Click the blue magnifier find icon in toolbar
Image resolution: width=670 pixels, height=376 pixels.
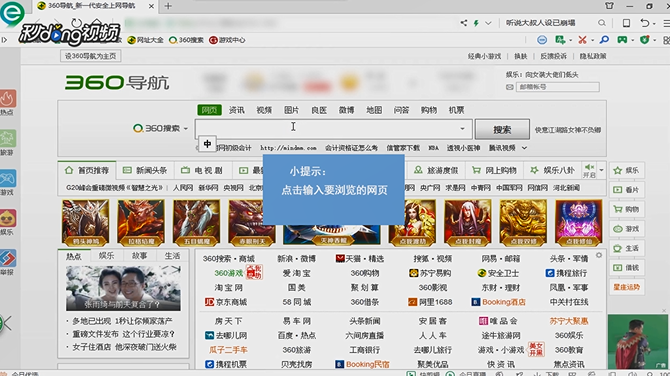604,40
